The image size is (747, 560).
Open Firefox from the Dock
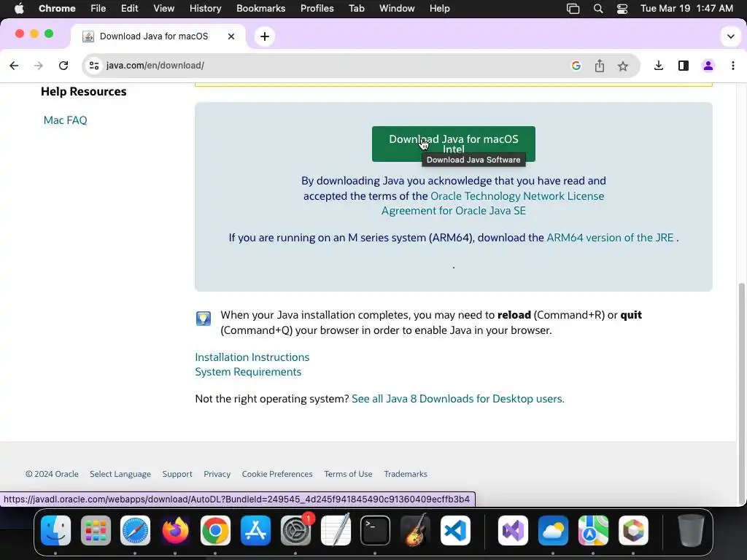175,531
